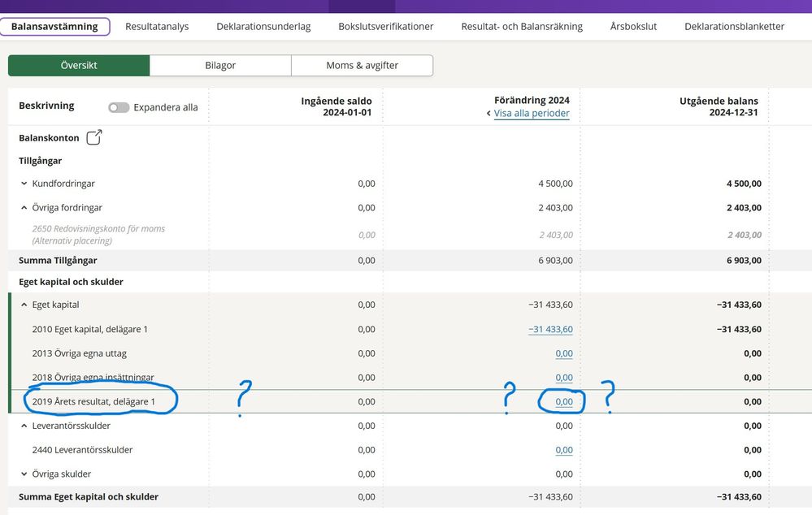Open the Deklarationsunderlag tab
The image size is (812, 515).
point(263,26)
